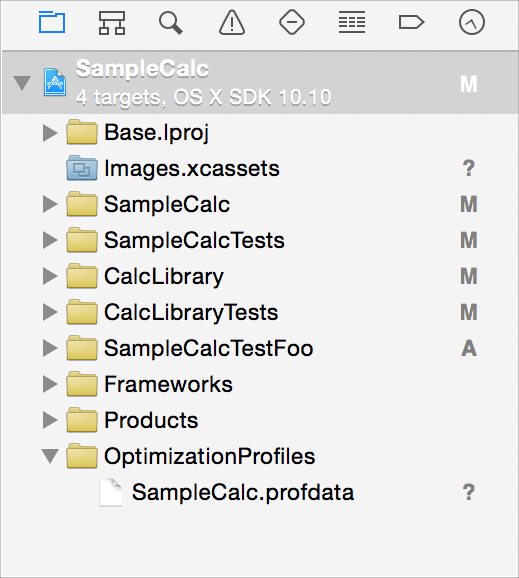519x578 pixels.
Task: Select the SampleCalcTestFoo folder
Action: pos(209,348)
